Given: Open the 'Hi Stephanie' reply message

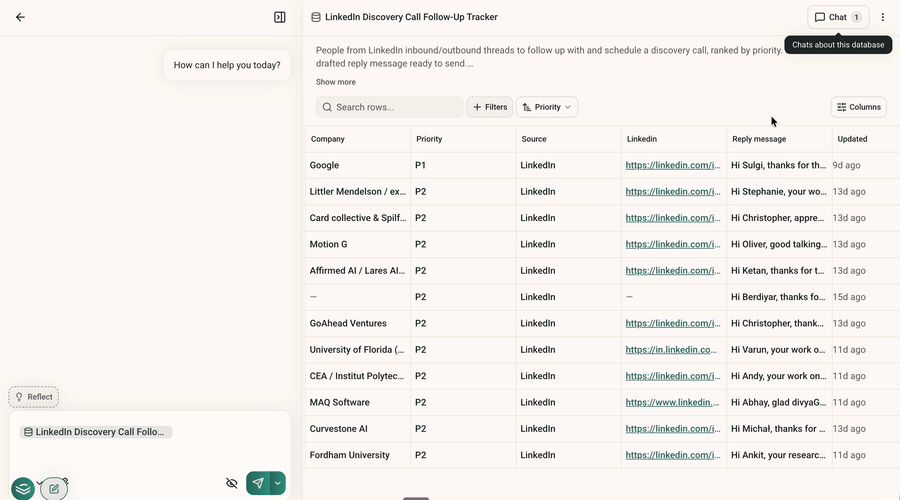Looking at the screenshot, I should click(779, 192).
